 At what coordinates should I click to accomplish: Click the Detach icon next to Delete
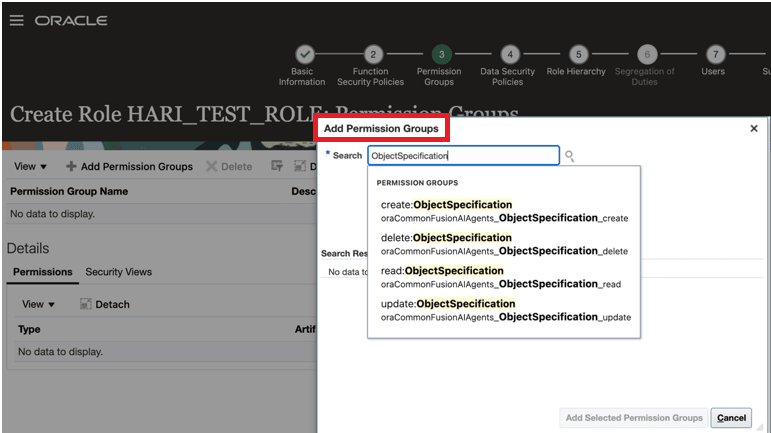coord(300,166)
